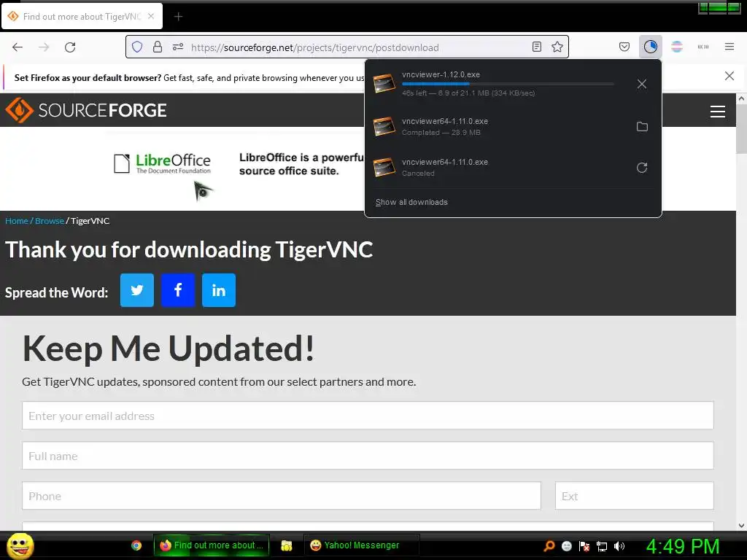747x560 pixels.
Task: Share on LinkedIn
Action: tap(219, 290)
